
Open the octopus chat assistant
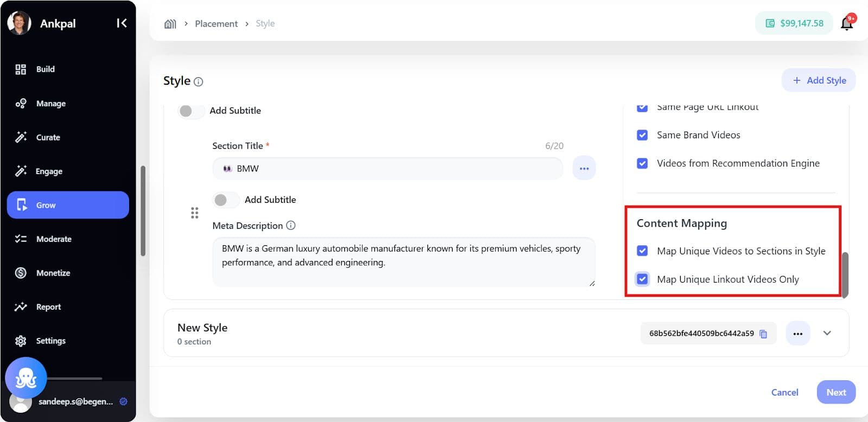pyautogui.click(x=25, y=378)
